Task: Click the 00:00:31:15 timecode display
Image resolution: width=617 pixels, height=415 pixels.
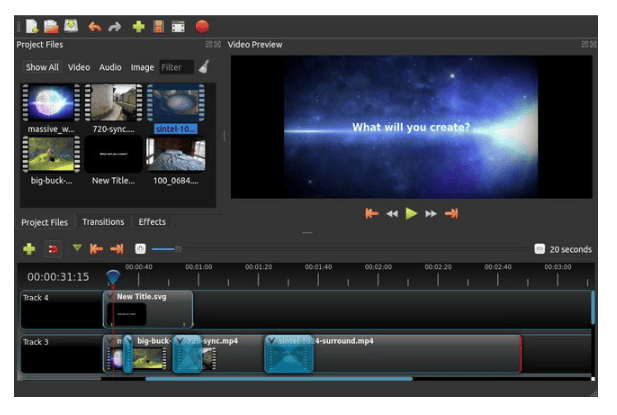Action: (x=58, y=277)
